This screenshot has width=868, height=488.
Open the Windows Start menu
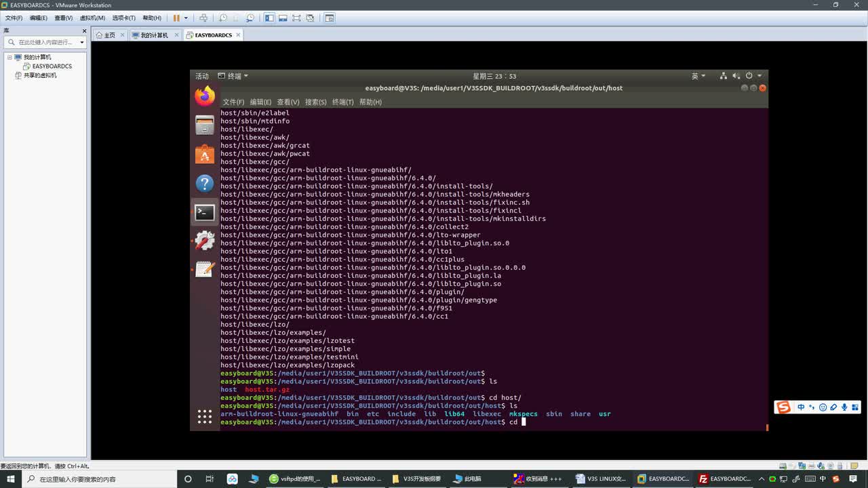(11, 479)
